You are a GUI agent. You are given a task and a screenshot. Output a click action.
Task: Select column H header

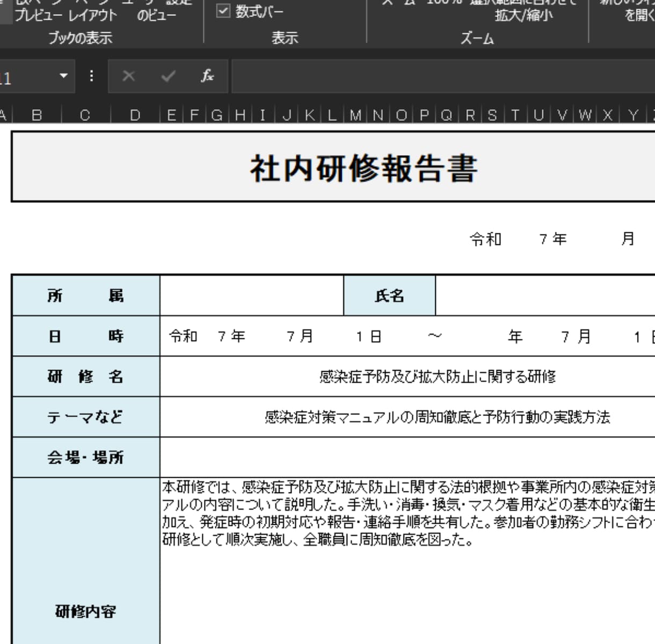240,115
